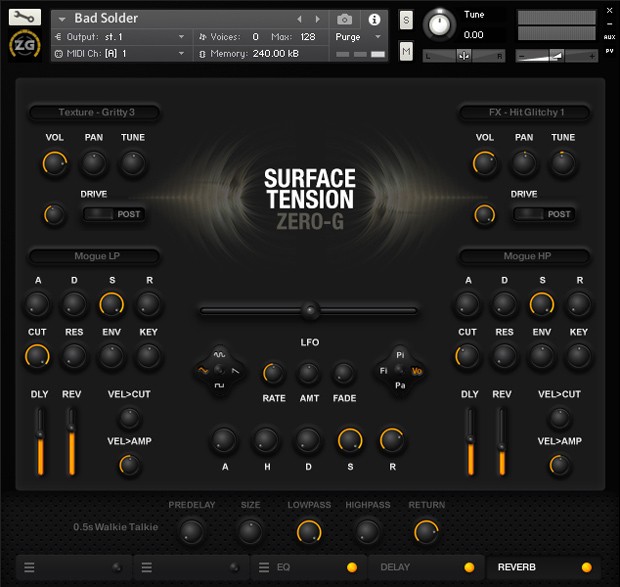Screen dimensions: 620x587
Task: Open FX - Hit Glitchy 1 sample selector
Action: point(524,112)
